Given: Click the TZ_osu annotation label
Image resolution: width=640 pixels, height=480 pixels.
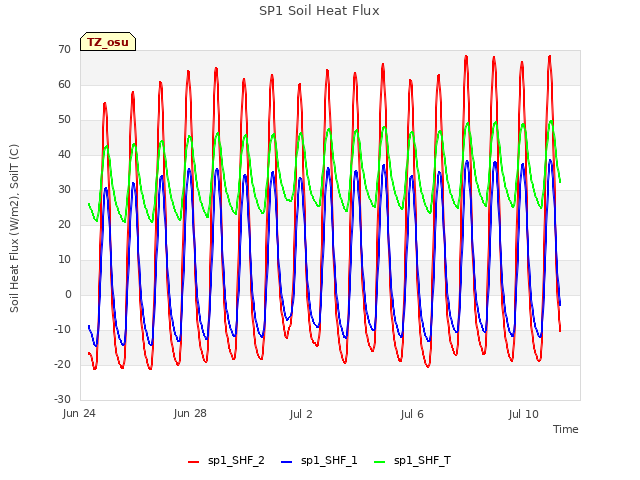Looking at the screenshot, I should tap(108, 42).
